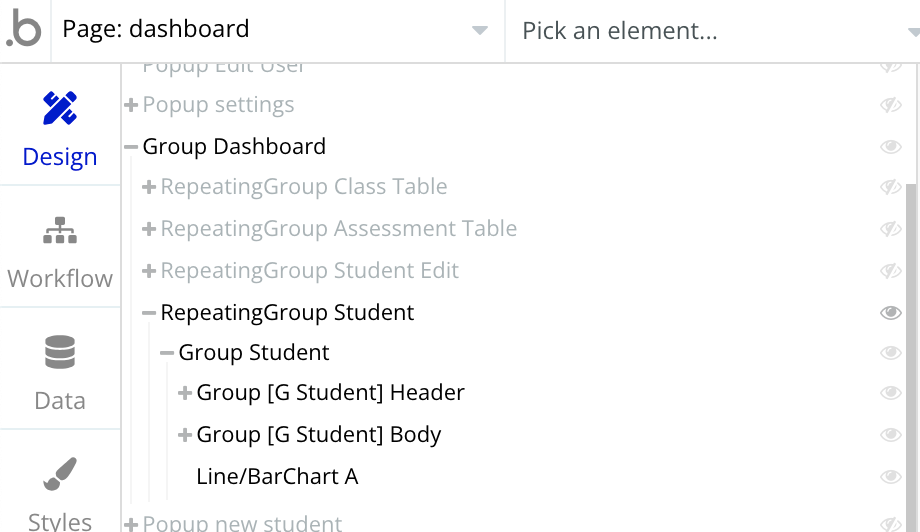Expand RepeatingGroup Class Table node
Screen dimensions: 920x532
coord(149,187)
